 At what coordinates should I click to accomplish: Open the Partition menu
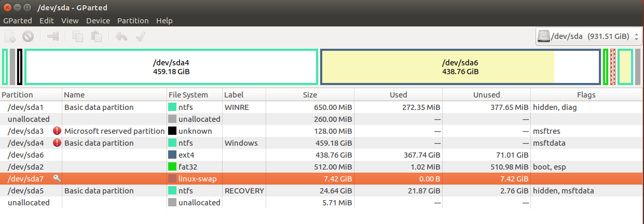pos(133,21)
